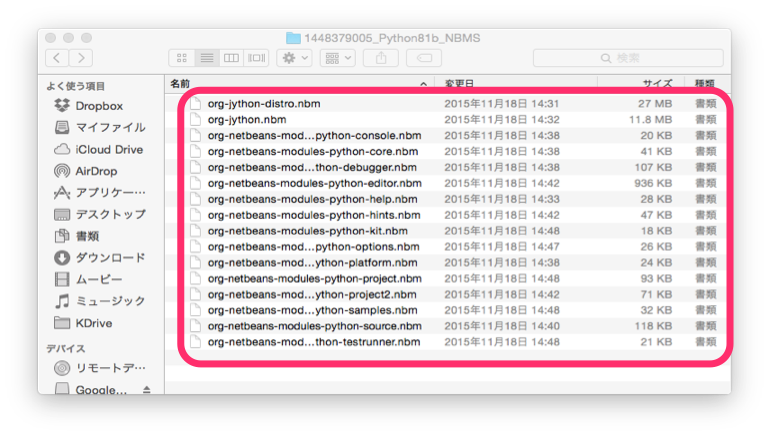Viewport: 769px width, 437px height.
Task: Open AirDrop in the sidebar
Action: tap(86, 171)
